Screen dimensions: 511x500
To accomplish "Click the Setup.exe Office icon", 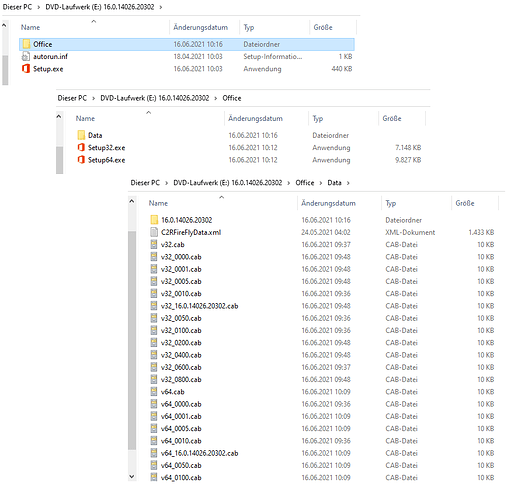I will pos(26,69).
